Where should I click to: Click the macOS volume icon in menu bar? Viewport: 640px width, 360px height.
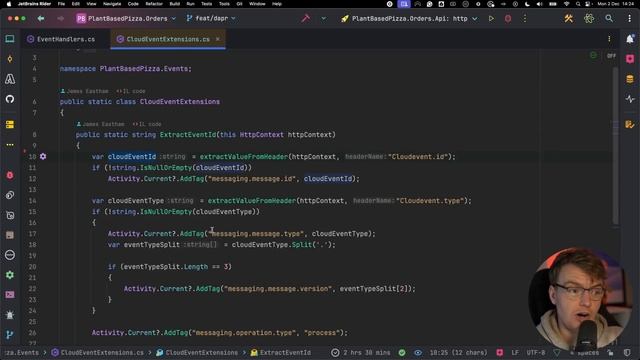tap(539, 4)
